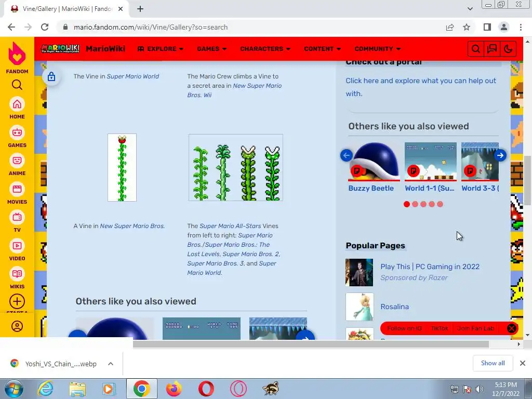Expand the Explore dropdown menu
Viewport: 532px width, 399px height.
pos(161,49)
